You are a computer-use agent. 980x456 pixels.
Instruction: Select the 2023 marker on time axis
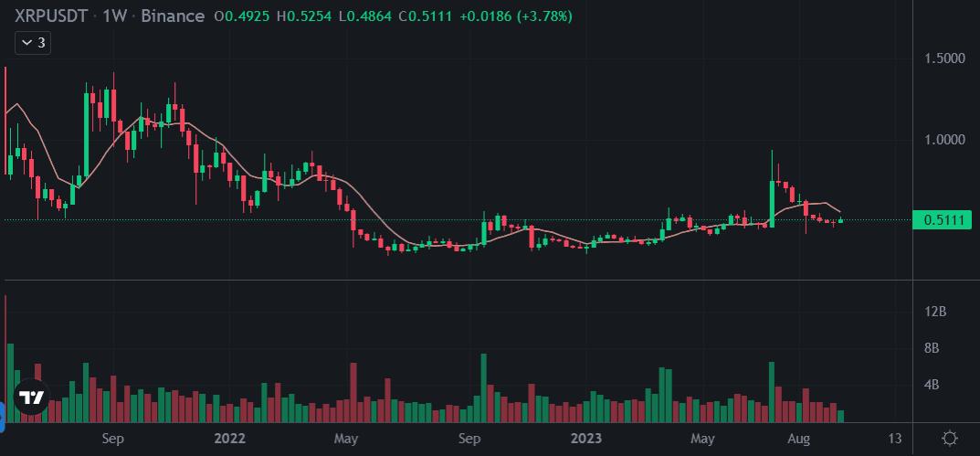click(x=585, y=438)
